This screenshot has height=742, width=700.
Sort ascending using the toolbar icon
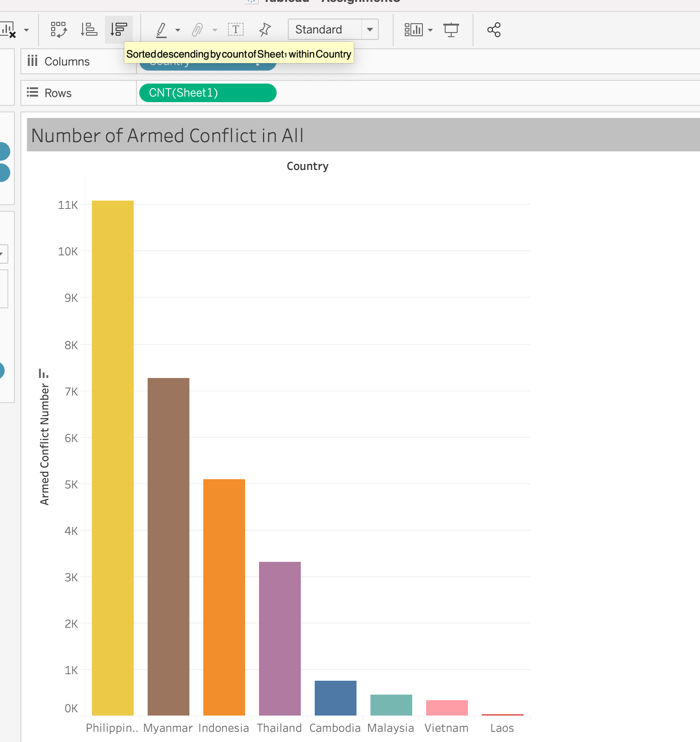point(89,30)
